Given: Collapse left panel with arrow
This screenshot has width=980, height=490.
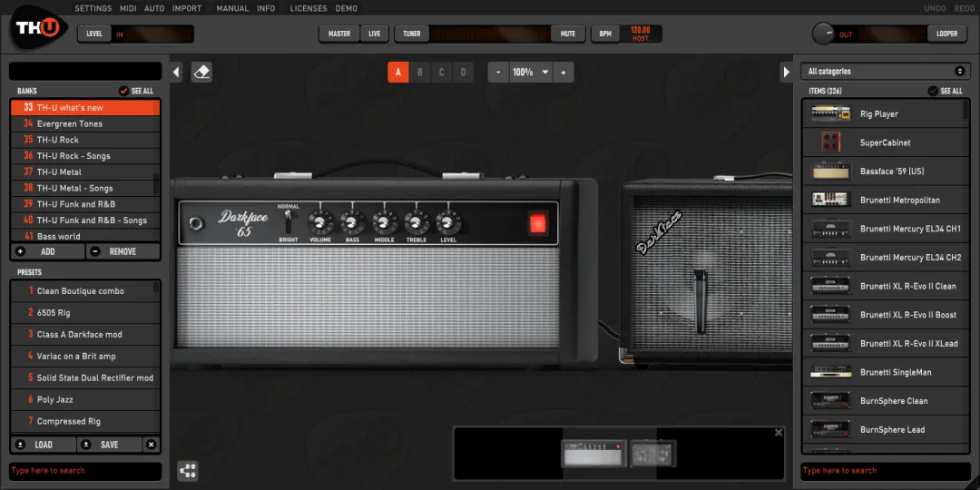Looking at the screenshot, I should (176, 73).
